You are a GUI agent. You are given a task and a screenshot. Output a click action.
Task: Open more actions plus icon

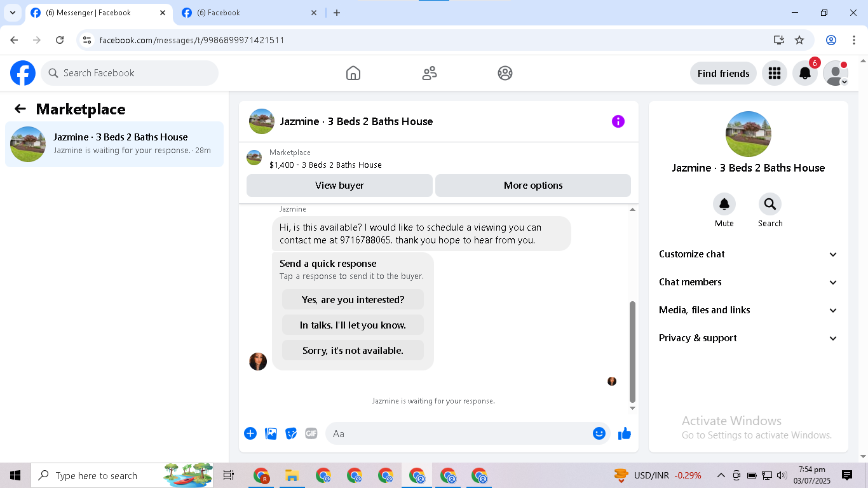click(x=250, y=433)
